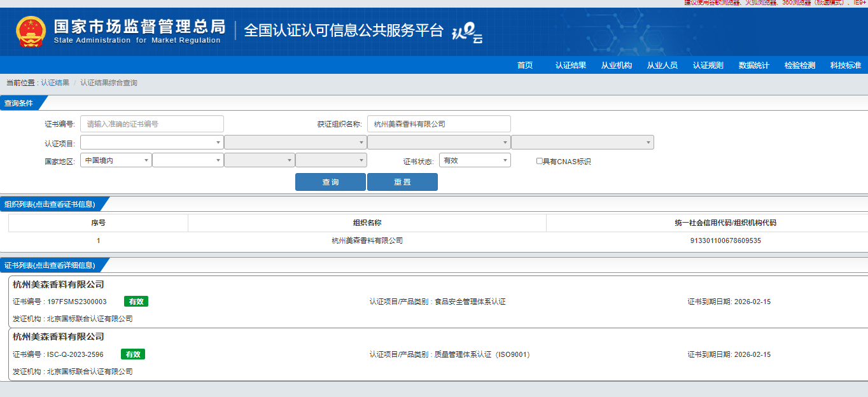Viewport: 868px width, 397px height.
Task: Click the 认e云 logo icon
Action: tap(466, 32)
